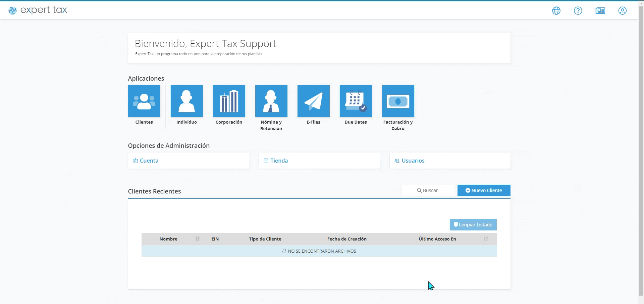Viewport: 644px width, 304px height.
Task: Open the Tienda administration option
Action: (319, 161)
